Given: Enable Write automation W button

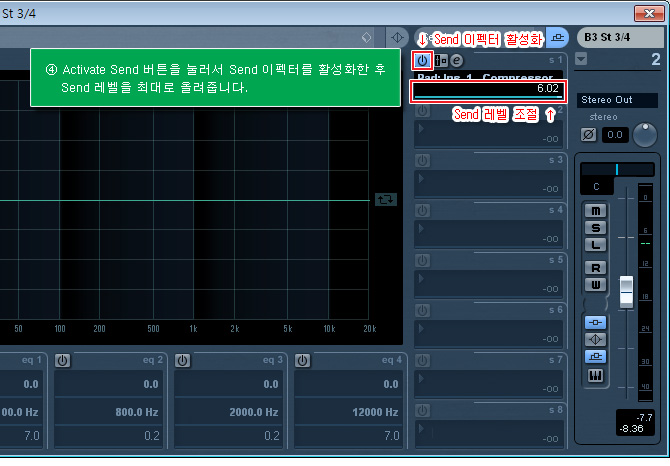Looking at the screenshot, I should click(x=596, y=284).
